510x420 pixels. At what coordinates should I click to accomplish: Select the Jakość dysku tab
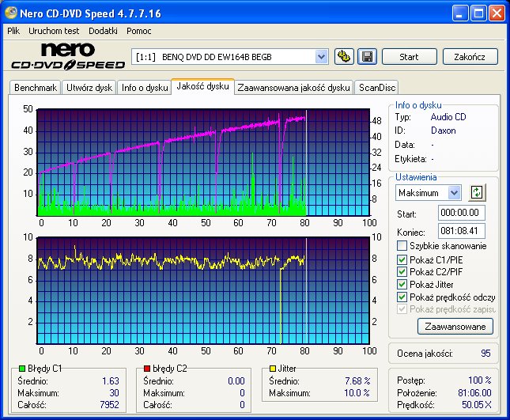point(202,86)
